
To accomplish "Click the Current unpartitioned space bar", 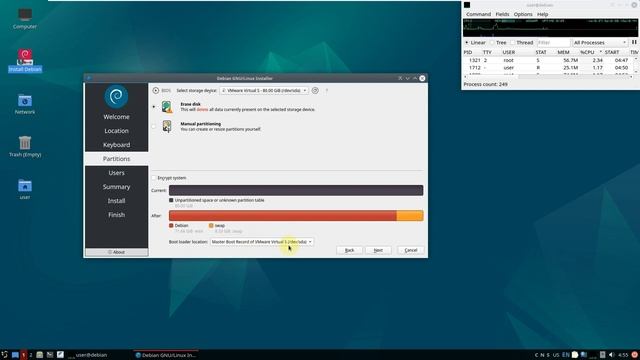I will pos(296,190).
